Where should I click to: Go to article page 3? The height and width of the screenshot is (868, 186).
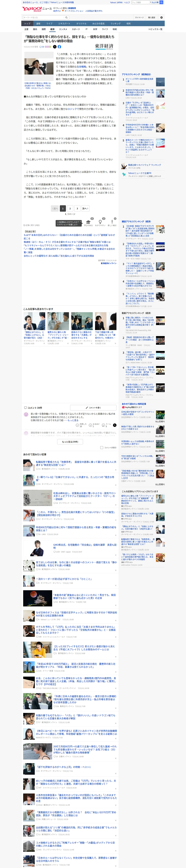point(77,209)
